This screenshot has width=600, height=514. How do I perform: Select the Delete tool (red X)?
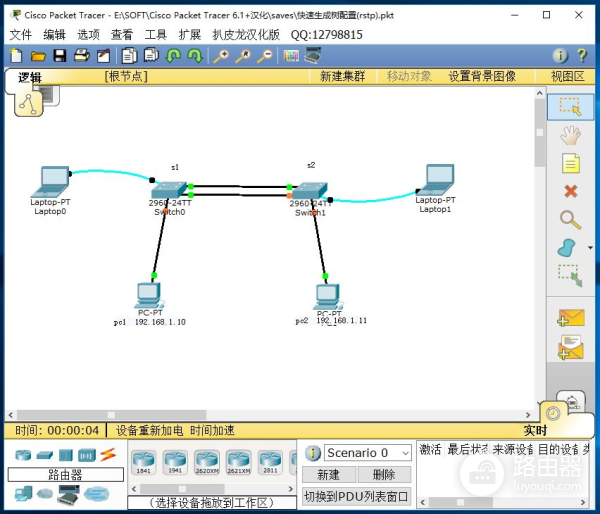(x=571, y=191)
